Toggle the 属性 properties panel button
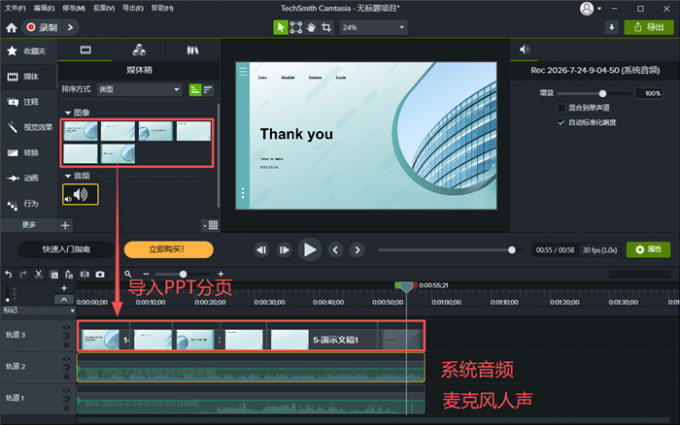Viewport: 680px width, 425px height. point(648,249)
